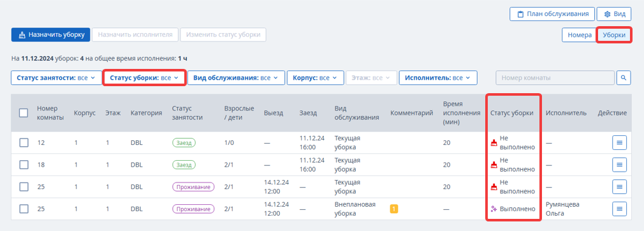
Task: Click purple Выполнено status icon
Action: click(x=494, y=209)
